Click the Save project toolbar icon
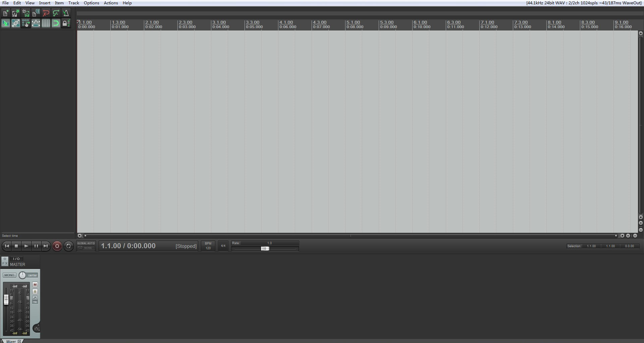 pyautogui.click(x=26, y=13)
